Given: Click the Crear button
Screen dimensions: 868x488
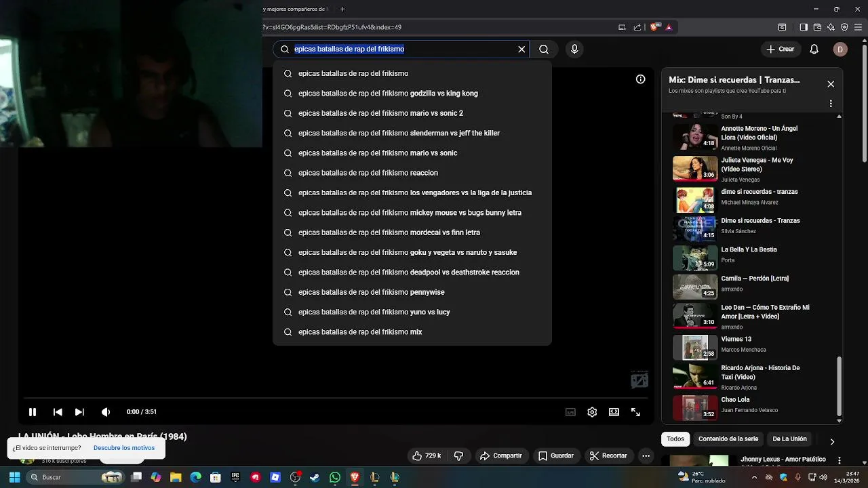Looking at the screenshot, I should (x=780, y=49).
